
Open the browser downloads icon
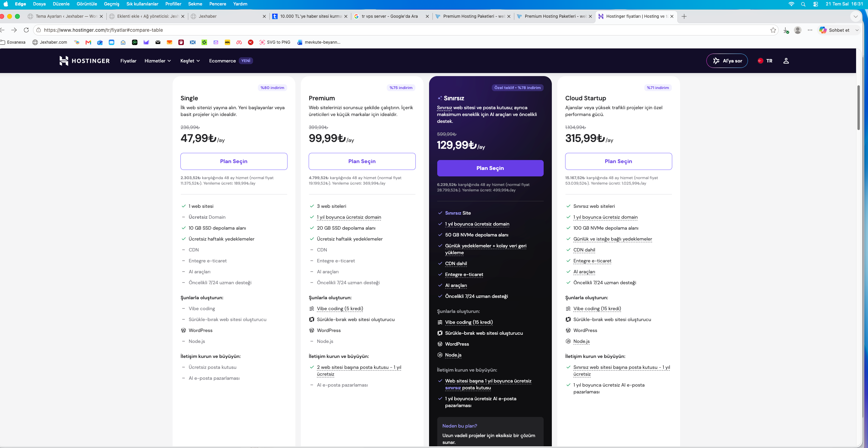[x=786, y=30]
